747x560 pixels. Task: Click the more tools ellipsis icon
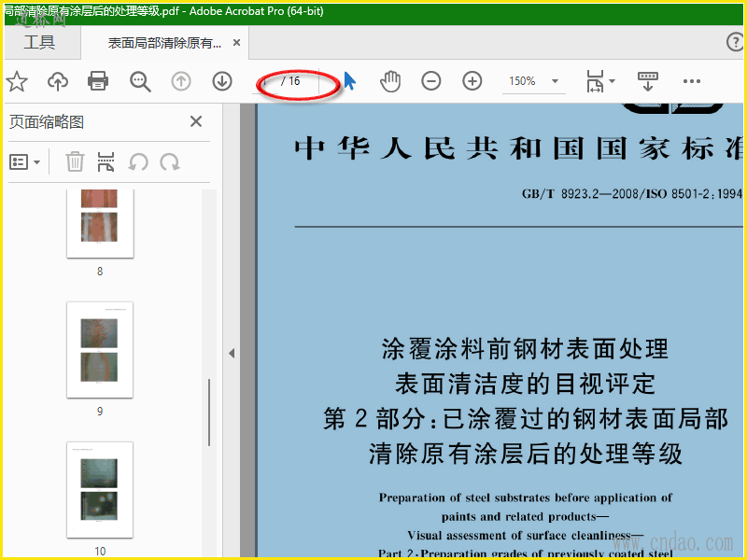(x=691, y=81)
